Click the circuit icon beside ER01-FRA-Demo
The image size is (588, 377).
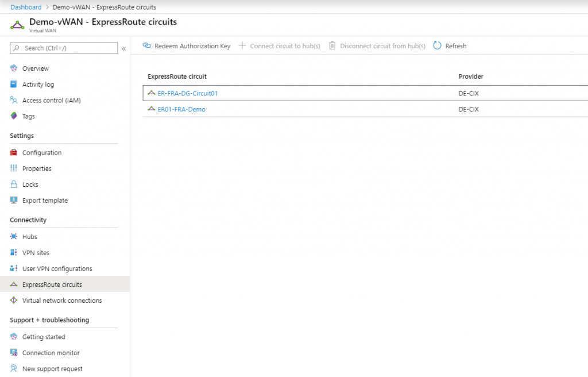(x=152, y=109)
